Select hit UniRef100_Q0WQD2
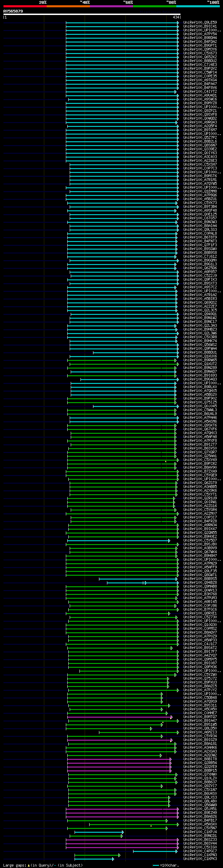 tap(200, 118)
